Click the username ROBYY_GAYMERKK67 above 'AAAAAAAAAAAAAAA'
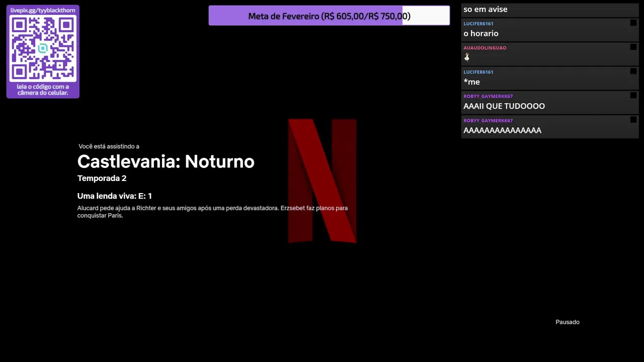Viewport: 644px width, 362px height. click(x=488, y=121)
